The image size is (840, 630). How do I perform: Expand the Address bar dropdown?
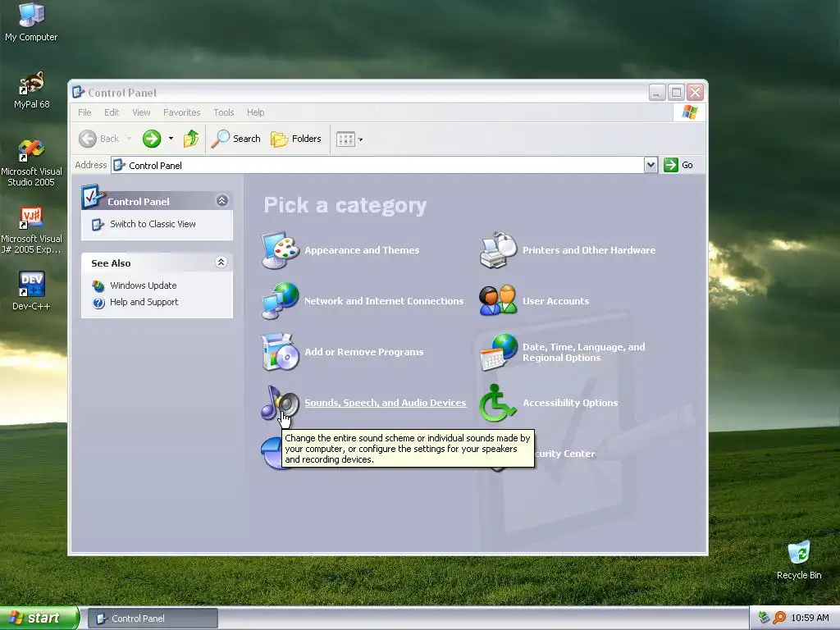click(651, 165)
